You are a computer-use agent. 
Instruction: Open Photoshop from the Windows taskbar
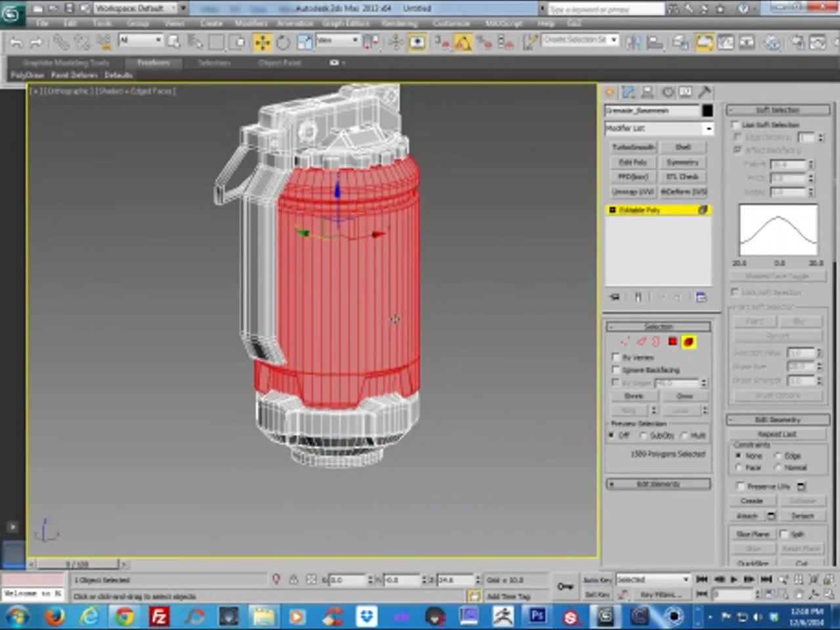click(x=537, y=616)
